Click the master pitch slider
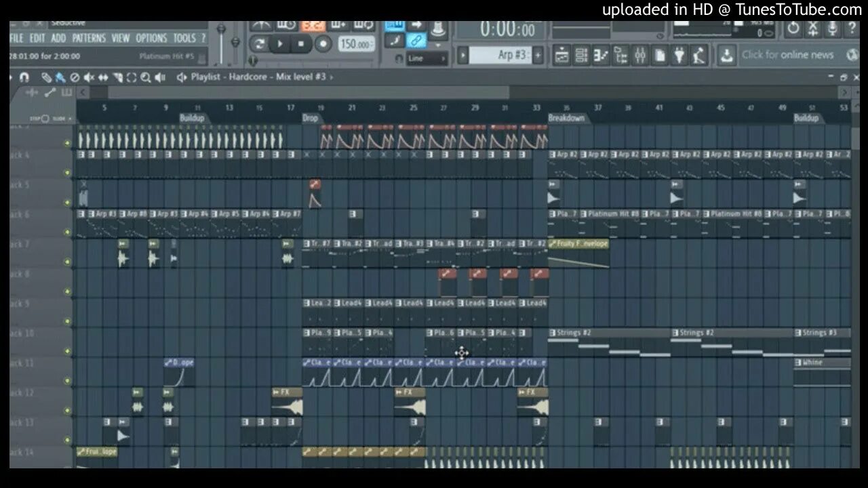868x488 pixels. pos(235,42)
